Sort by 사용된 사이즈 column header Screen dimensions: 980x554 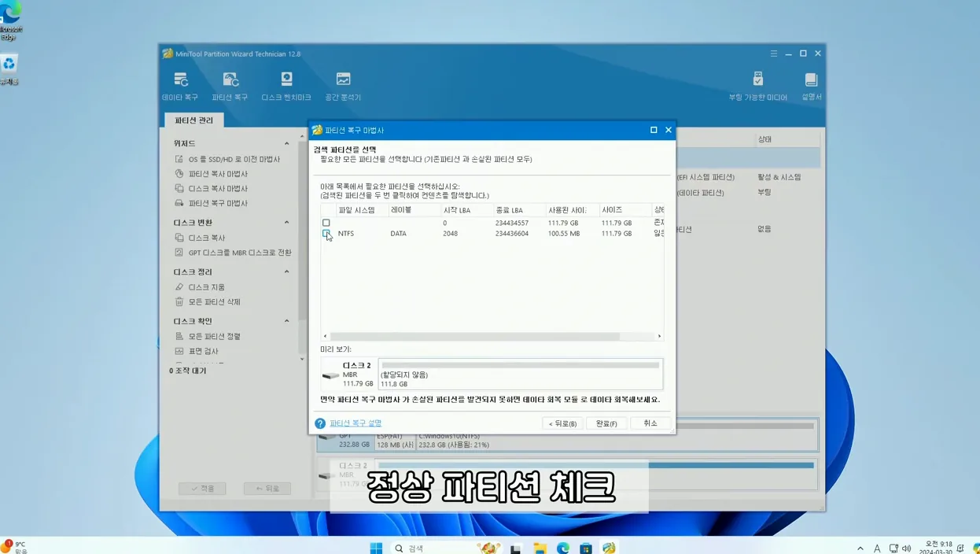pos(572,210)
